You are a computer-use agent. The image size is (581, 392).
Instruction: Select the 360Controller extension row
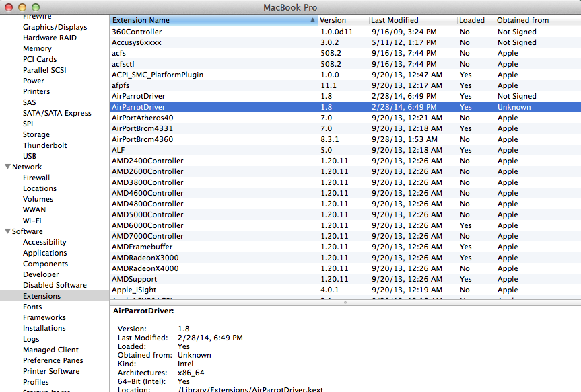tap(345, 32)
